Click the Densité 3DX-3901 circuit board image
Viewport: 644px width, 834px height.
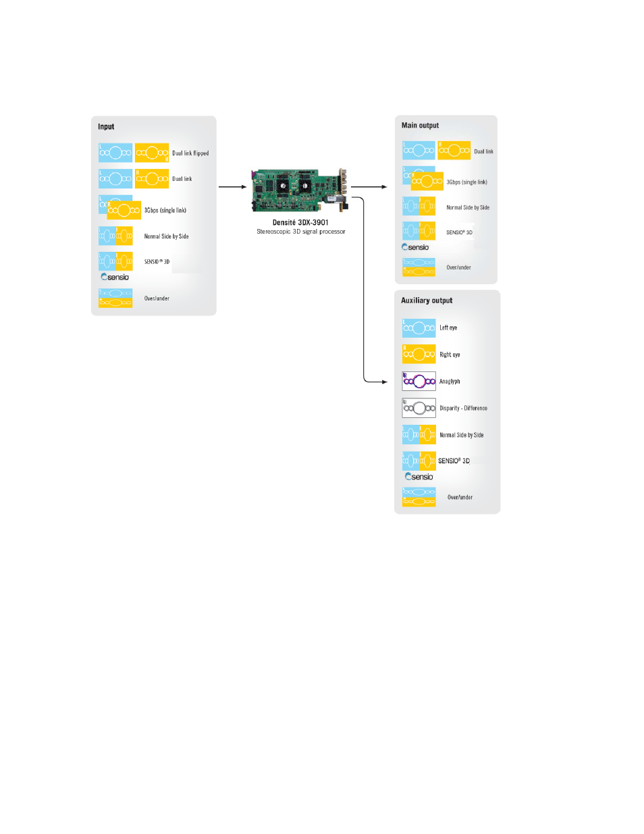tap(300, 190)
